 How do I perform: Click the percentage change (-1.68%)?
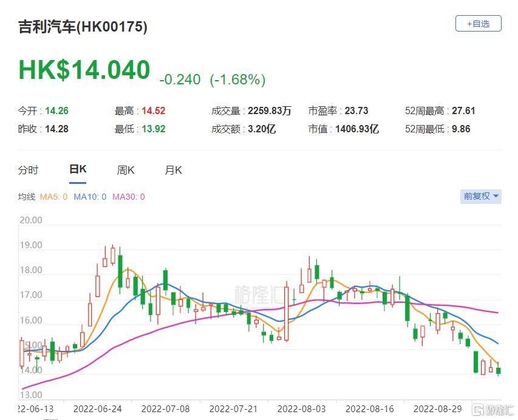(237, 80)
